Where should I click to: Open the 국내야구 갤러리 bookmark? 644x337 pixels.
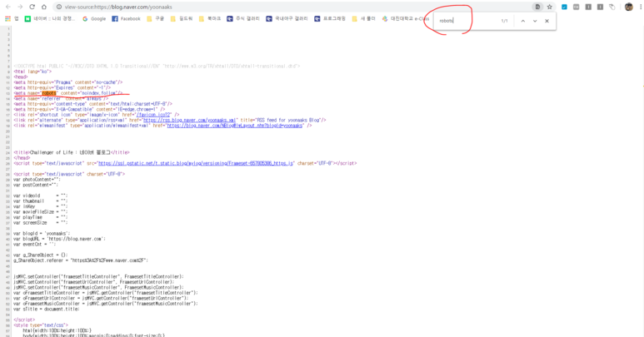click(x=287, y=18)
